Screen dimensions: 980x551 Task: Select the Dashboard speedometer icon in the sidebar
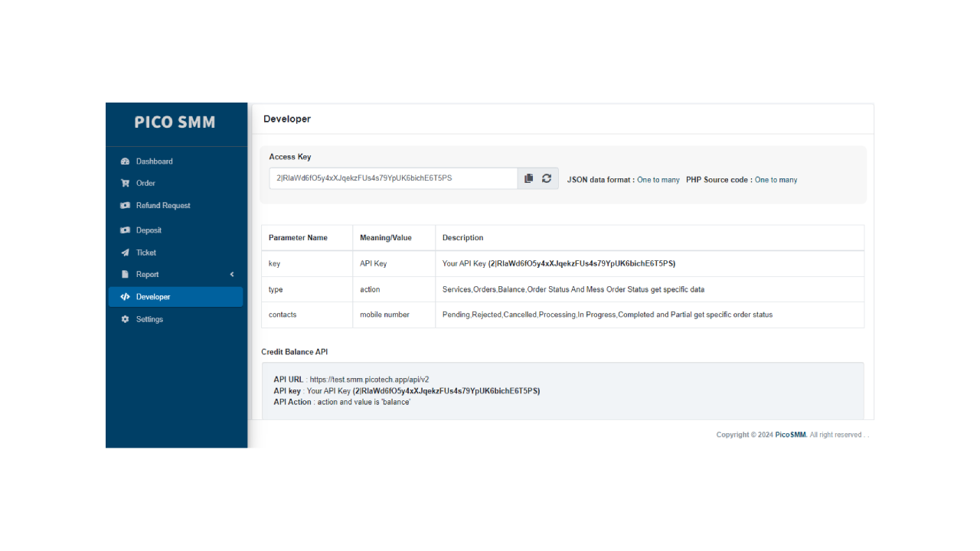125,161
